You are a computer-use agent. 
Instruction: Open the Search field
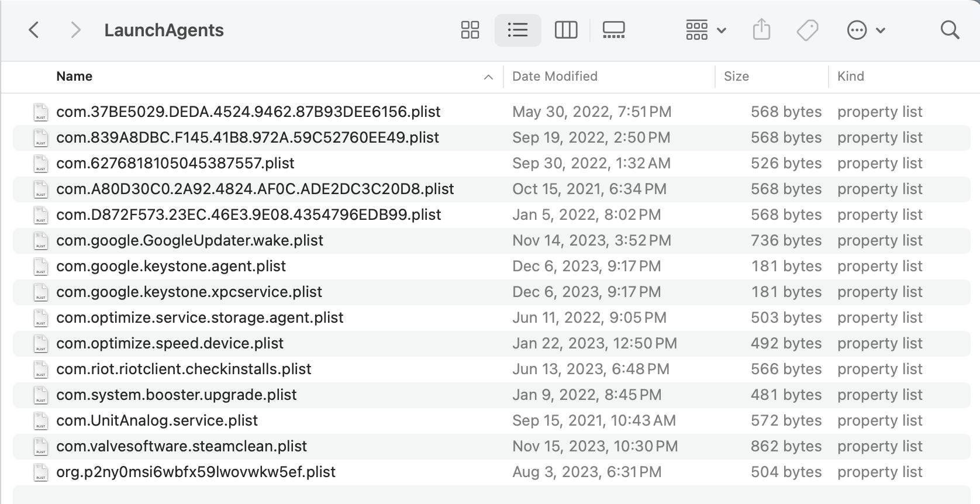click(948, 29)
